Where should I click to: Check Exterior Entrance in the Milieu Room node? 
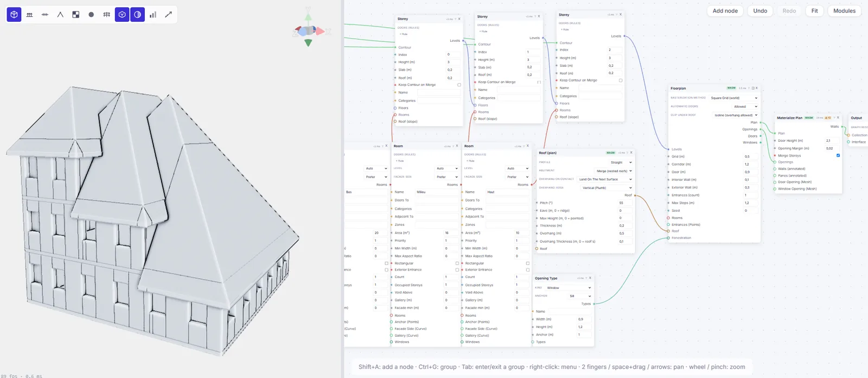[457, 270]
